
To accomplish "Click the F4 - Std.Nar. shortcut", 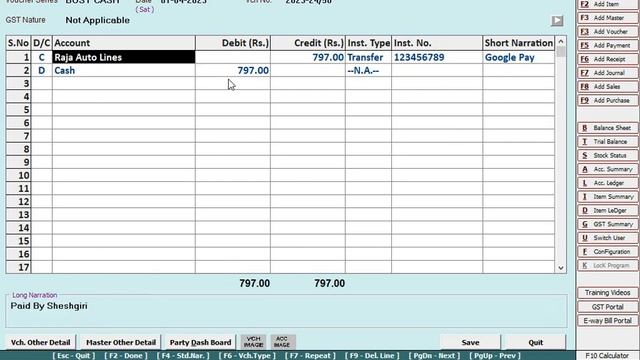I will (x=183, y=356).
